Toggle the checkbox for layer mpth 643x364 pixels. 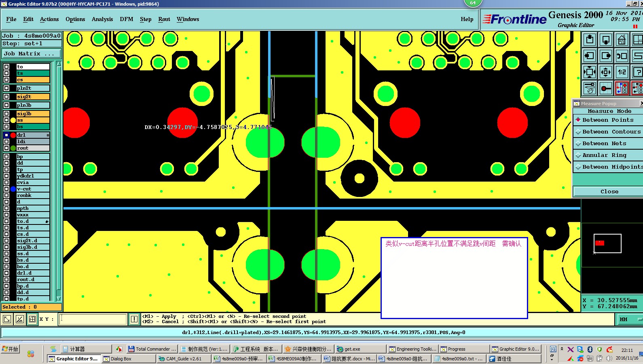pyautogui.click(x=6, y=208)
